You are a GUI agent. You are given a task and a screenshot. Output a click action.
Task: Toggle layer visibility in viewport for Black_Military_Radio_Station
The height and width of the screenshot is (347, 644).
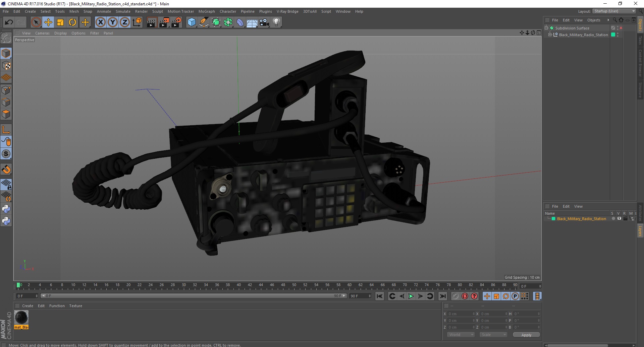click(x=619, y=218)
